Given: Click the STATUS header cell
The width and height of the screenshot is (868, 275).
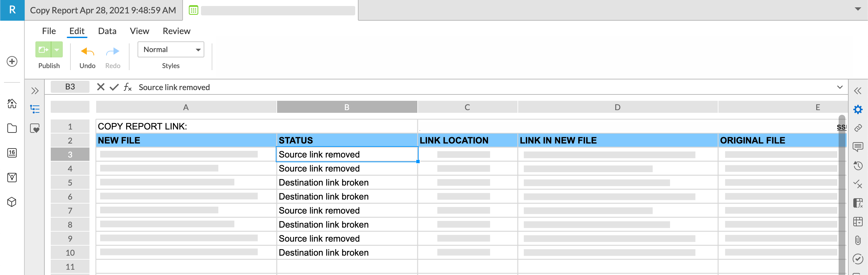Looking at the screenshot, I should (x=347, y=140).
